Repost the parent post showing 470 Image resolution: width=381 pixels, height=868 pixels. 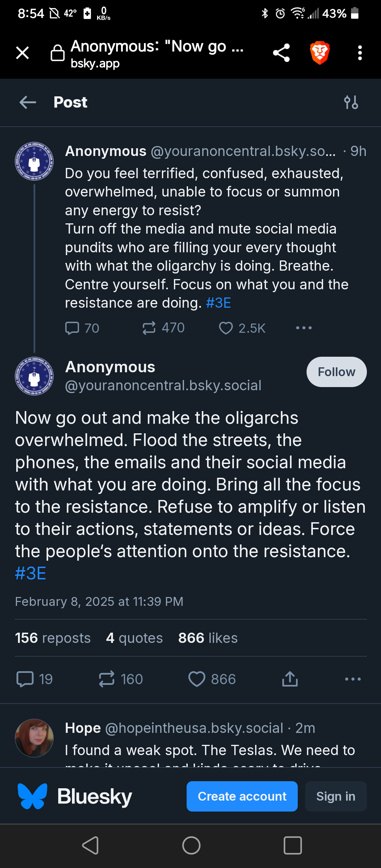149,328
